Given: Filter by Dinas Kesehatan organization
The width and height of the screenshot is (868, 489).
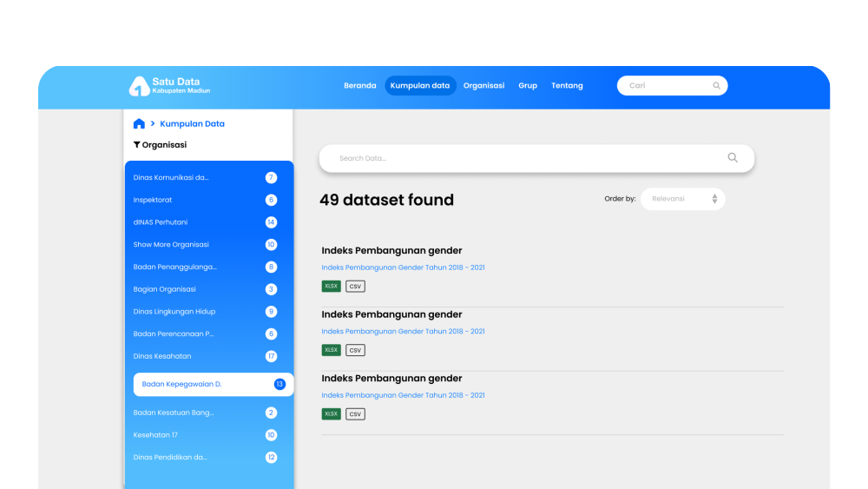Looking at the screenshot, I should [x=162, y=356].
